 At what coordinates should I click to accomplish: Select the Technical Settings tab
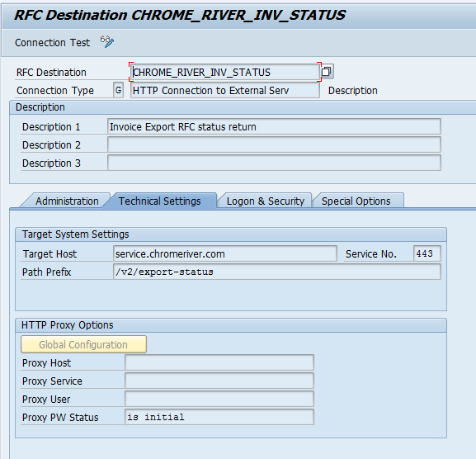160,201
